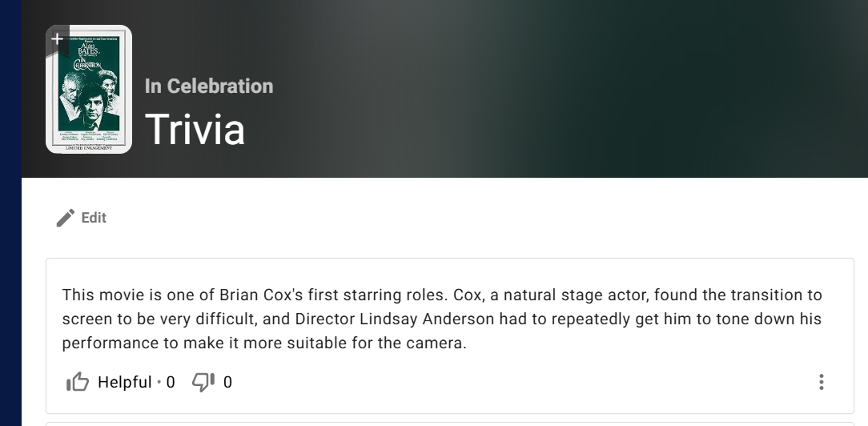Select the helpful vote count zero

click(x=171, y=382)
